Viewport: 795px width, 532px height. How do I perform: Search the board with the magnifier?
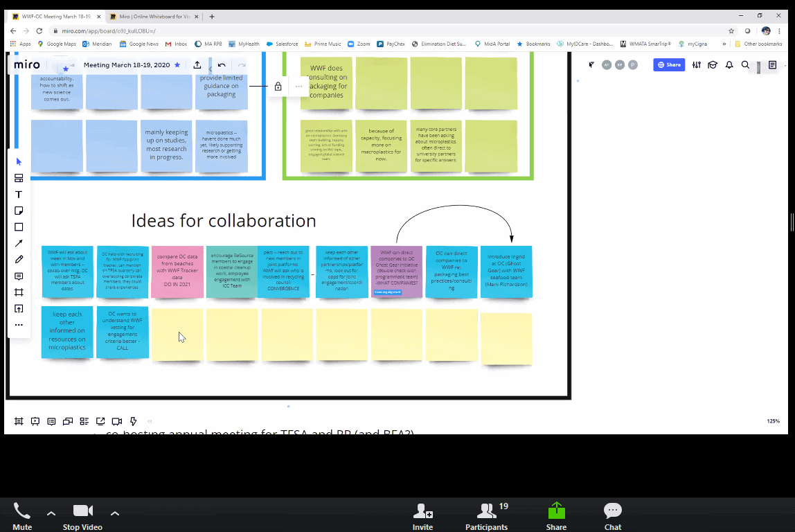(x=745, y=65)
